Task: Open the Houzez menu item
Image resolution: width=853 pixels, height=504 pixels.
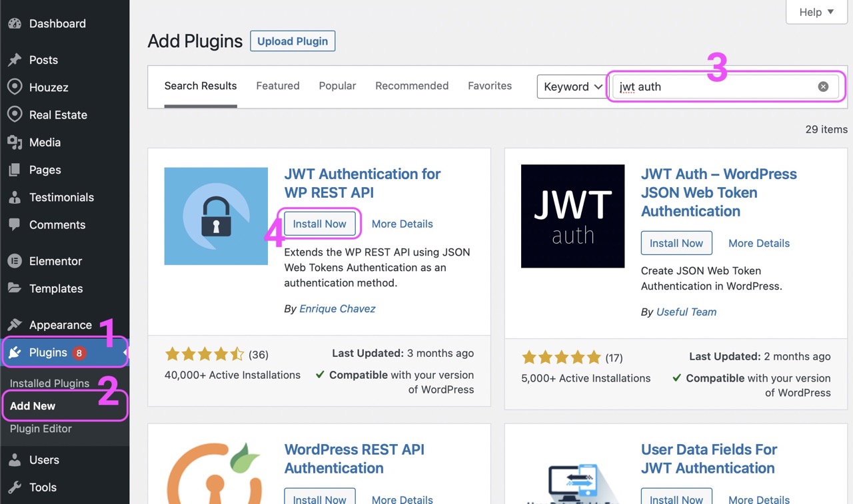Action: [65, 87]
